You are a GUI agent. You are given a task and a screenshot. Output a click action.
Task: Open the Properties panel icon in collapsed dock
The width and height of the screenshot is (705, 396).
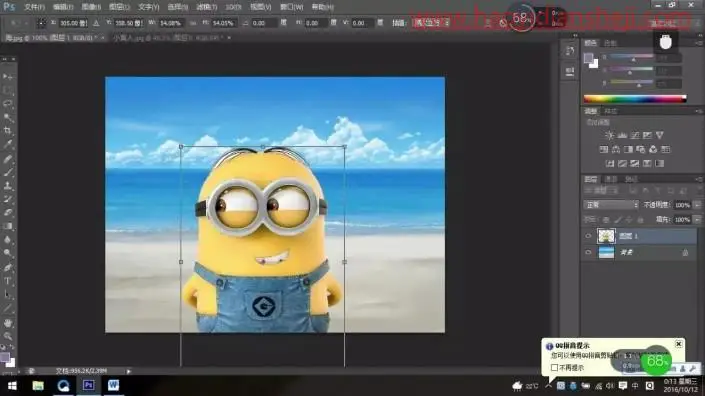[570, 71]
